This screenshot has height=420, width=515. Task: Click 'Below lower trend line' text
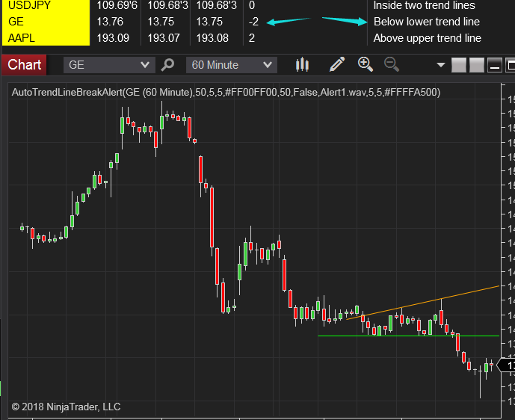(427, 22)
